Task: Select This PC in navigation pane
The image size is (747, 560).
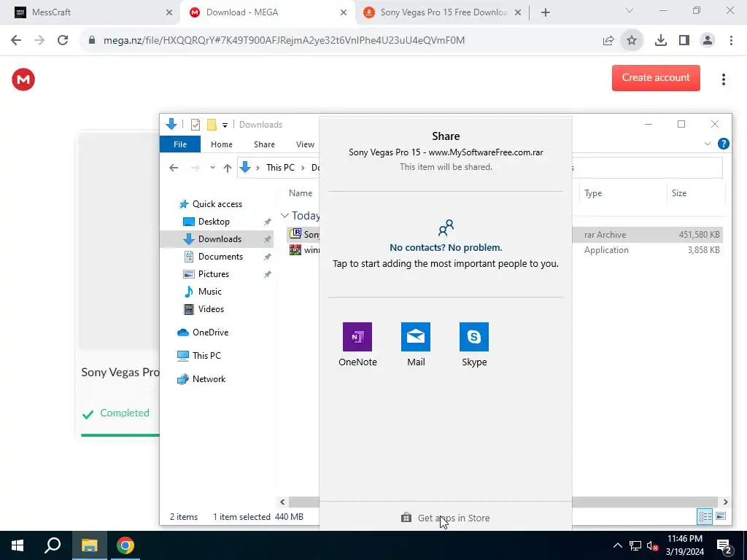Action: click(206, 356)
